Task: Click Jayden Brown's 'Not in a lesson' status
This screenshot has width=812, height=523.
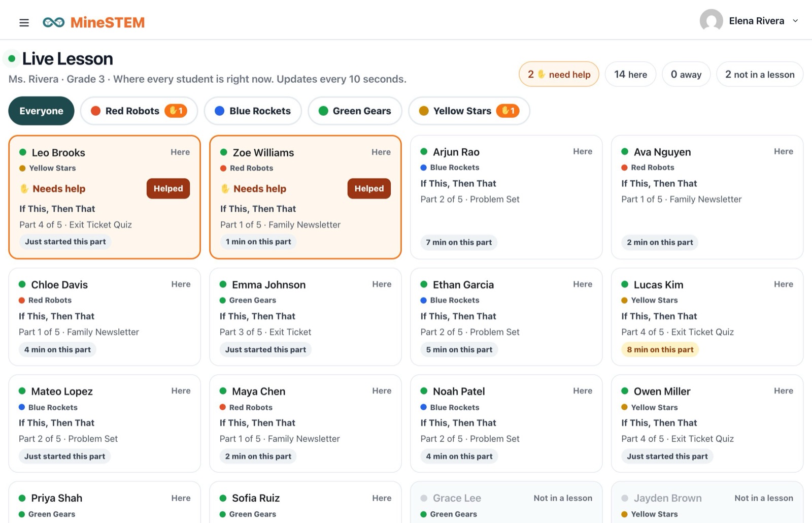Action: [764, 498]
